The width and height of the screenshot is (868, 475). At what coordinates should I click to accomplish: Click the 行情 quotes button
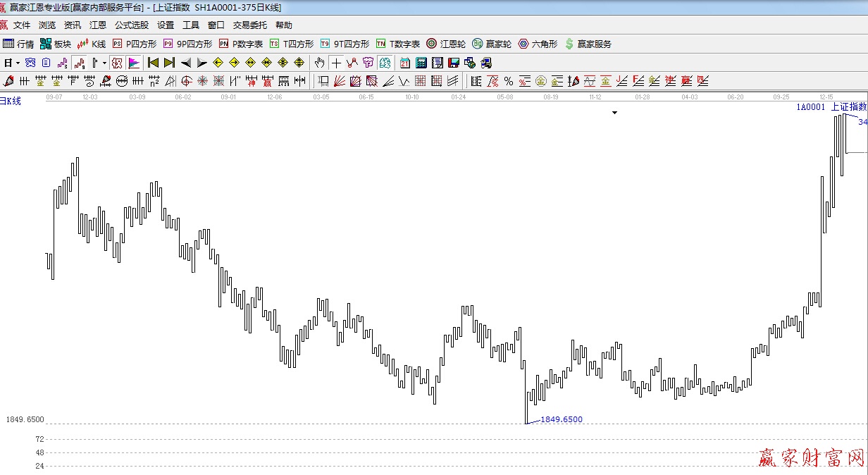tap(18, 44)
